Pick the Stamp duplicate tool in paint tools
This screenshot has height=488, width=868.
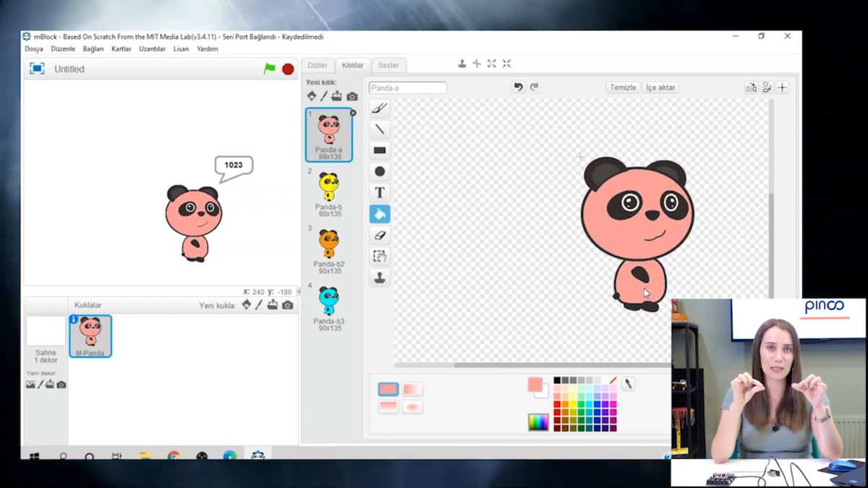(380, 278)
